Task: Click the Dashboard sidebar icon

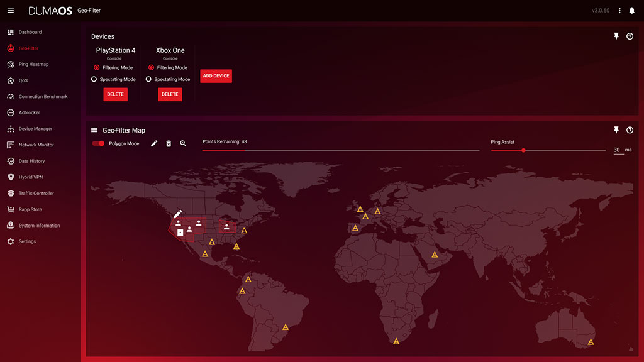Action: 11,32
